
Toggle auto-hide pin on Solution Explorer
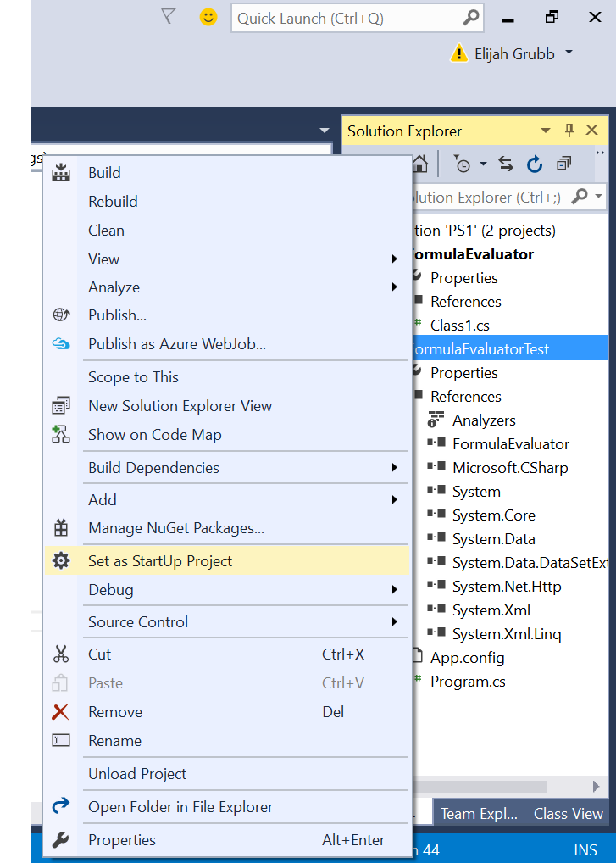pyautogui.click(x=569, y=131)
